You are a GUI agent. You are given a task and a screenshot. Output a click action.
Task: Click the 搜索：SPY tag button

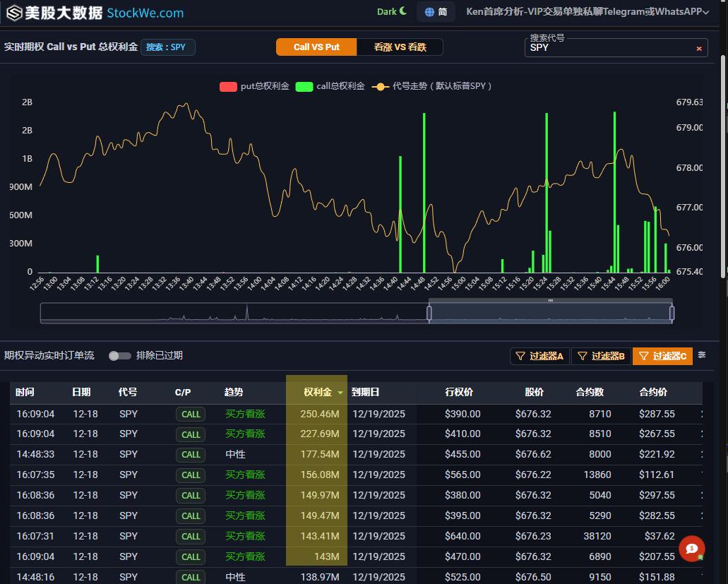pos(168,47)
